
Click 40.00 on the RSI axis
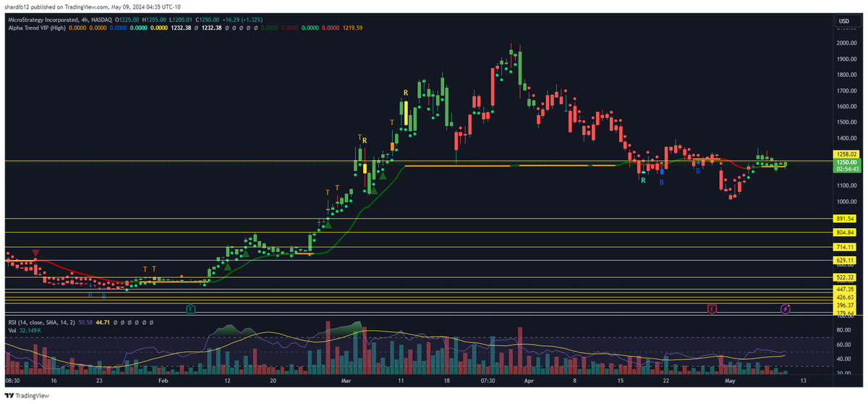coord(843,358)
